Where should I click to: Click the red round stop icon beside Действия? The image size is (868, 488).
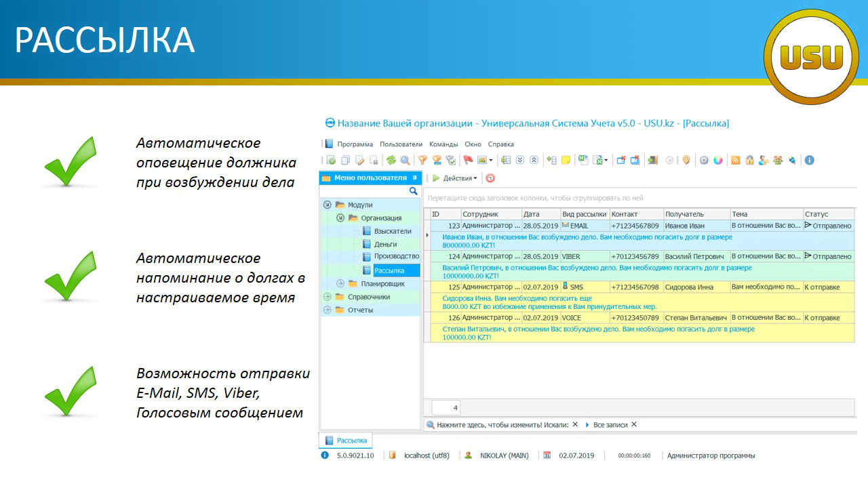[490, 178]
